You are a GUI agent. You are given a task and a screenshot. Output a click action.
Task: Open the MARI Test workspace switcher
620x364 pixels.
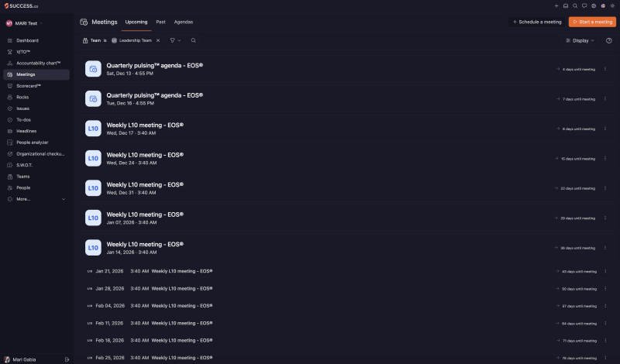coord(25,23)
